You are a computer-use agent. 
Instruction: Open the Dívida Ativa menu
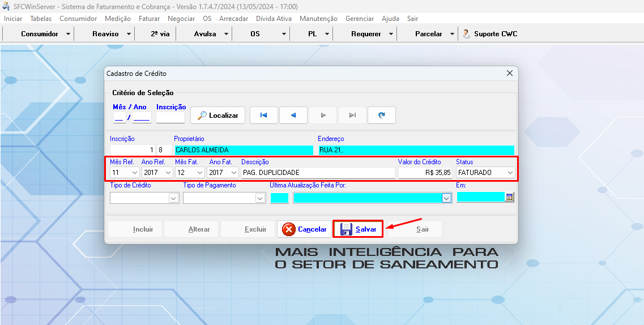274,19
